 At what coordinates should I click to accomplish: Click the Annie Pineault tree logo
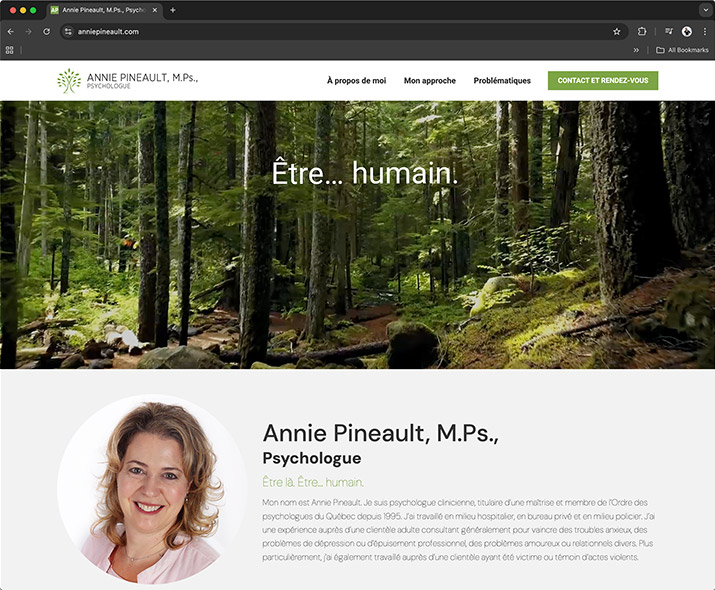tap(69, 81)
